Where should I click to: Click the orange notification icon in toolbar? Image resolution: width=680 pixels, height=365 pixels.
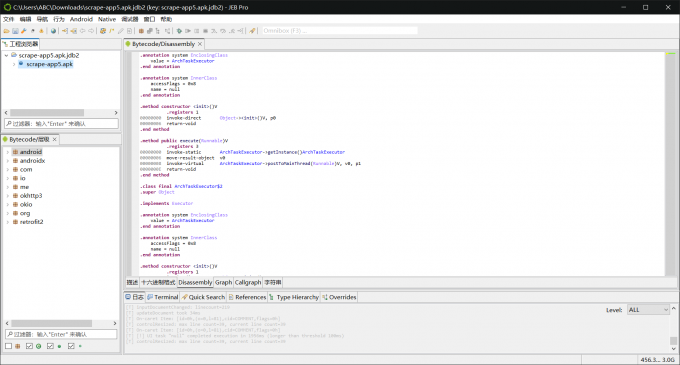[41, 31]
